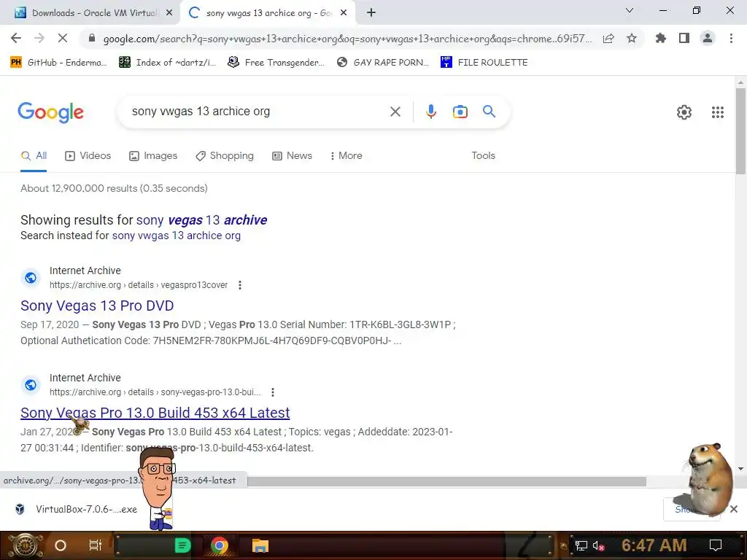The height and width of the screenshot is (560, 747).
Task: Open GitHub - Enderman bookmark
Action: (x=58, y=63)
